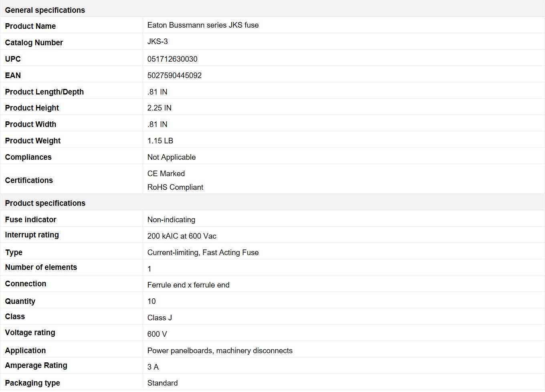This screenshot has height=392, width=545.
Task: Click the RoHS Compliant certification text
Action: point(175,187)
